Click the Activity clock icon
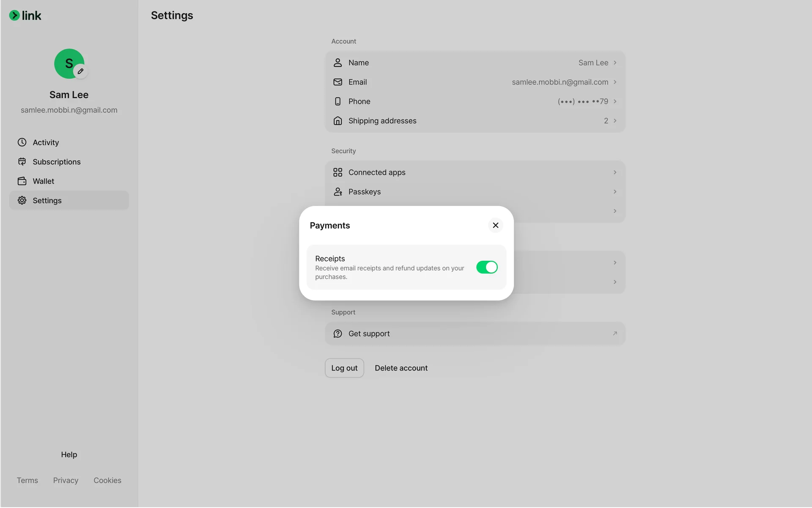Viewport: 812px width, 508px height. (22, 142)
